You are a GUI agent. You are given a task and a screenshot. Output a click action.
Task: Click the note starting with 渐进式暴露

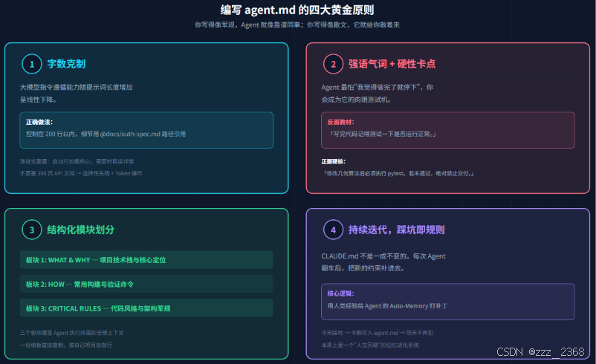[77, 161]
